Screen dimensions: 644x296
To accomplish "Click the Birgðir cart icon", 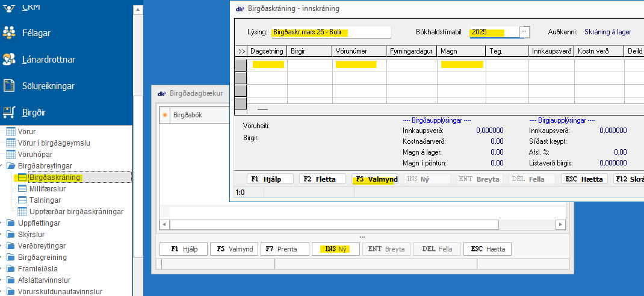I will point(10,112).
